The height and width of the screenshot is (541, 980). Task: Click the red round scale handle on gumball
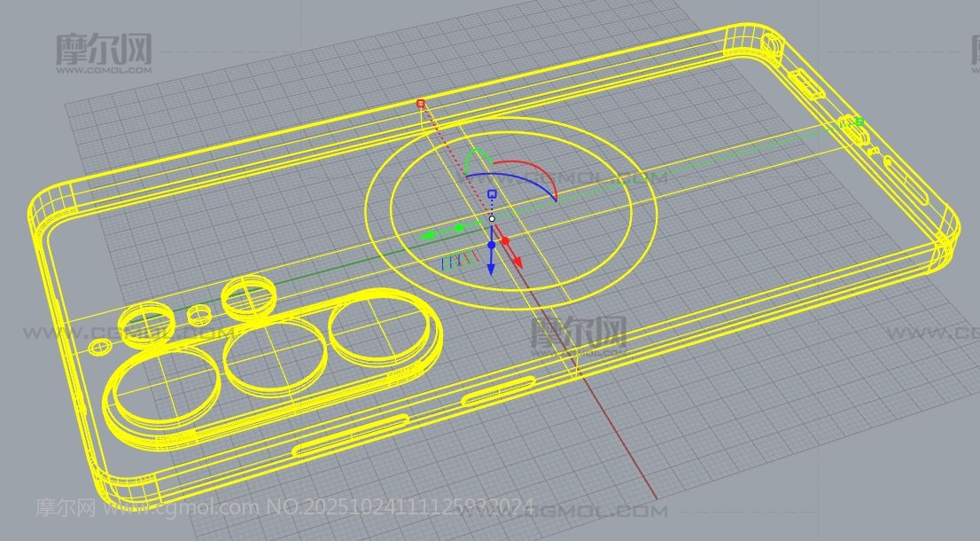pyautogui.click(x=505, y=240)
